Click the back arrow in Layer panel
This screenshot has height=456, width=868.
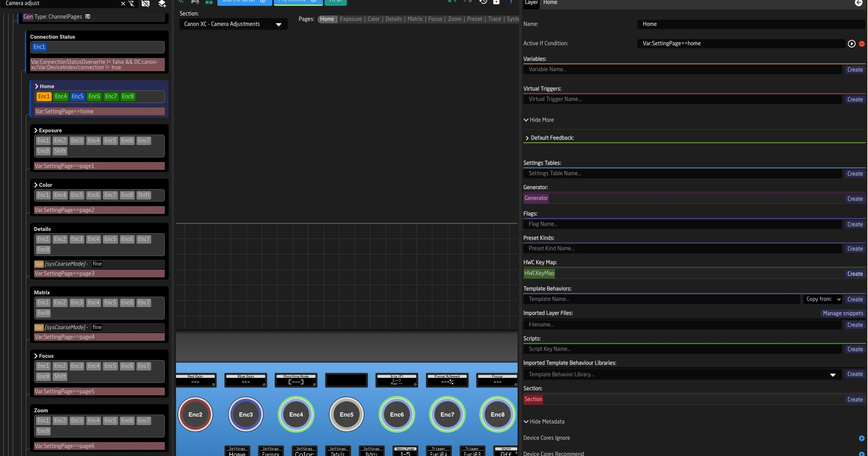(x=858, y=3)
